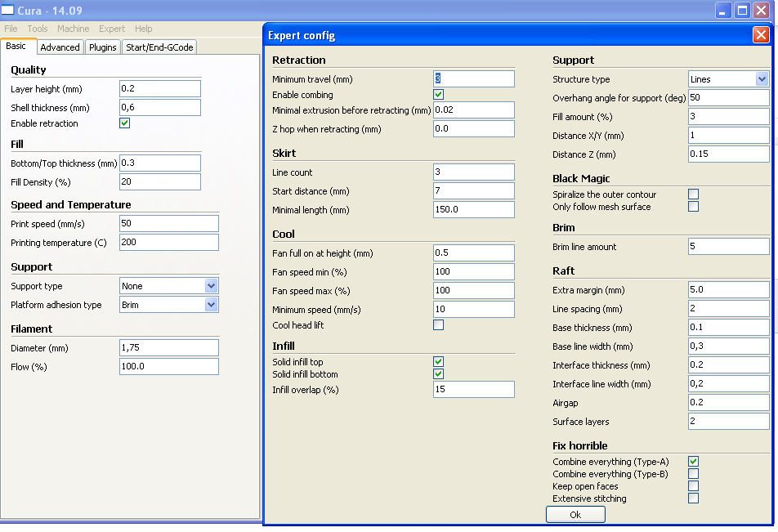
Task: Click the support Fill amount field
Action: coord(729,117)
